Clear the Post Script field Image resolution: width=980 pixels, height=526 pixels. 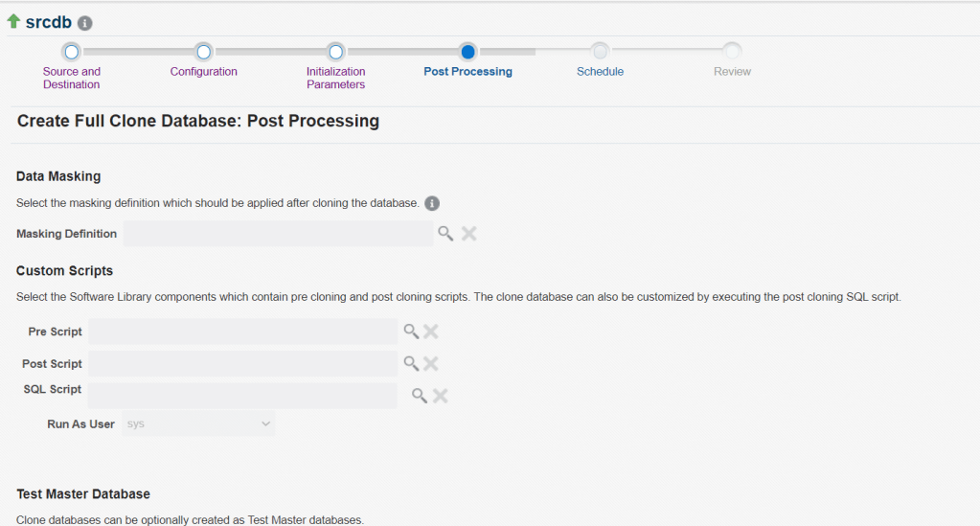tap(431, 363)
